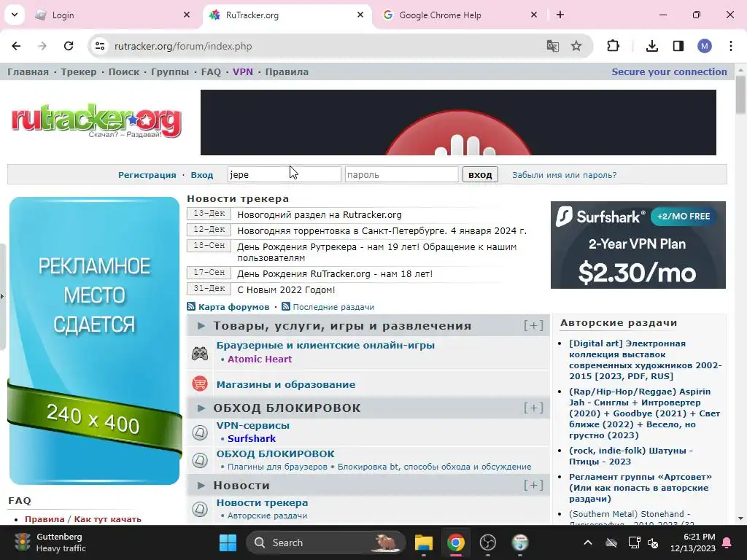747x560 pixels.
Task: Click the address bar URL
Action: 183,46
